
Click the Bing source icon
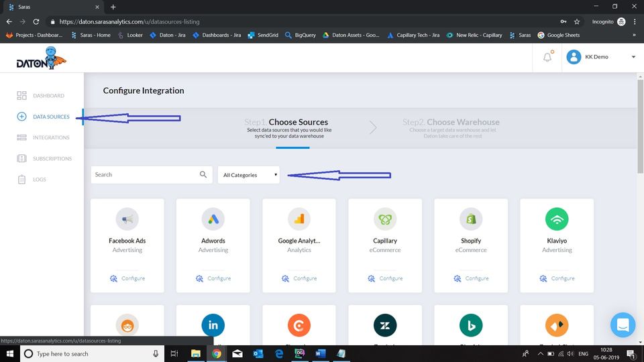point(471,325)
